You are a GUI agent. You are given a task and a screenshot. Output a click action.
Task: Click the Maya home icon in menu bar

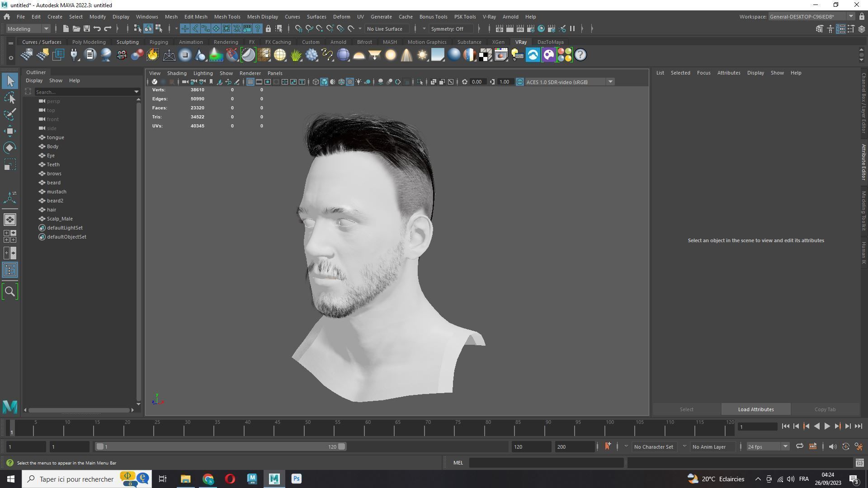pos(7,17)
